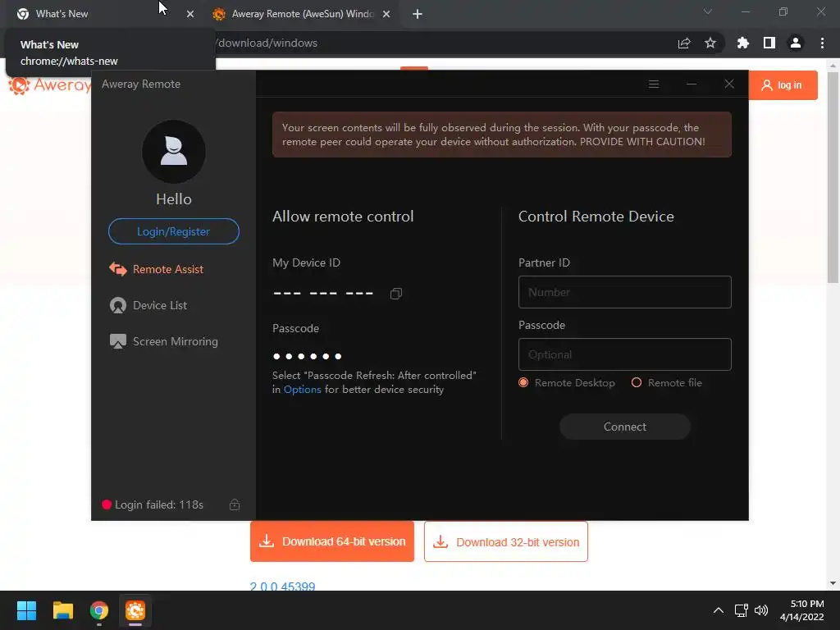Toggle the Chrome side panel icon
This screenshot has height=630, width=840.
(x=769, y=43)
